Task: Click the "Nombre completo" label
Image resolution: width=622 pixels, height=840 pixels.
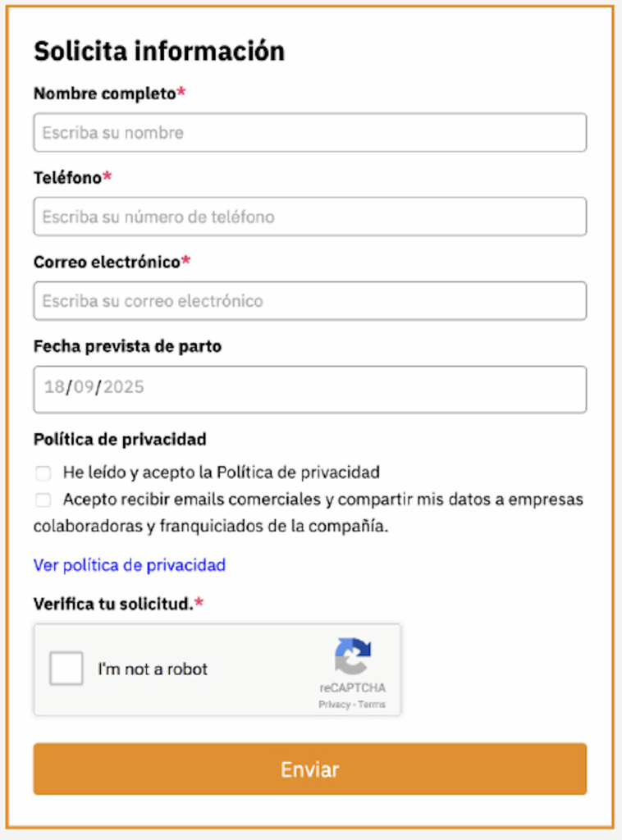Action: pos(104,94)
